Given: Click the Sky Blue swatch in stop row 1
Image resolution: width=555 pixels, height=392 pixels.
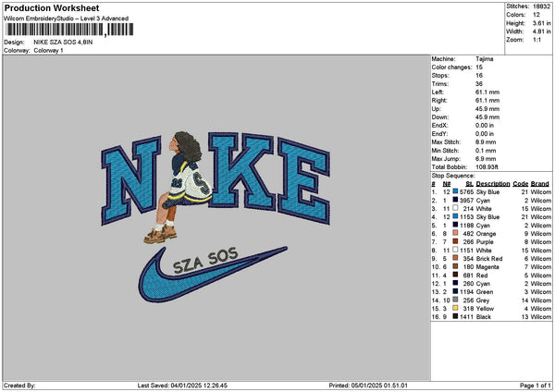Looking at the screenshot, I should point(455,191).
